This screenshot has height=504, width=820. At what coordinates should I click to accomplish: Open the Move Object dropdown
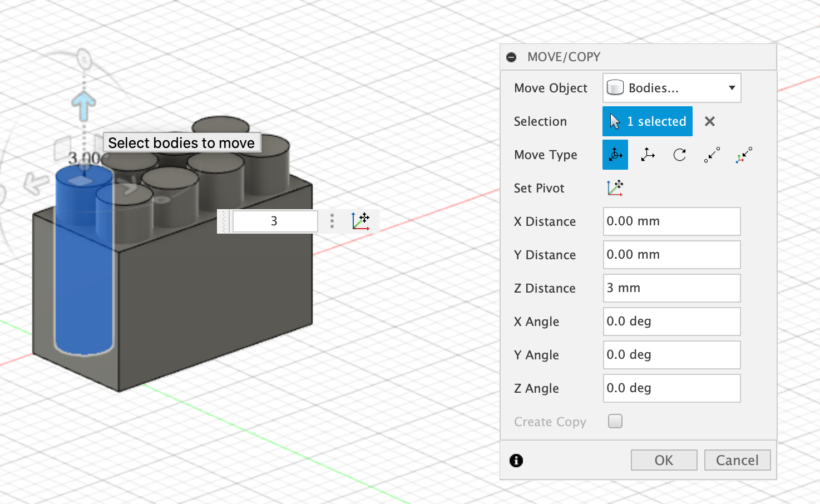[672, 88]
